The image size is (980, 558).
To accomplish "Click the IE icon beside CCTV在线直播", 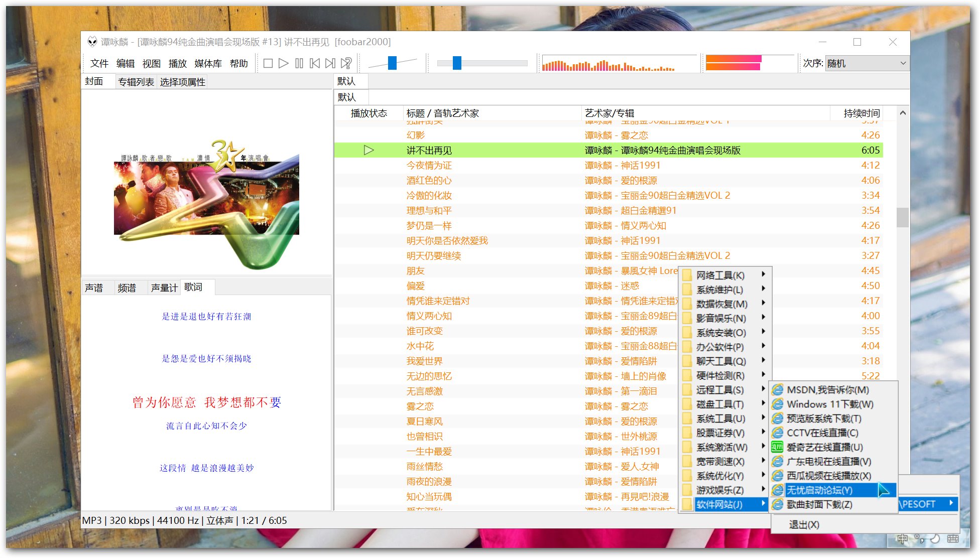I will pyautogui.click(x=777, y=433).
